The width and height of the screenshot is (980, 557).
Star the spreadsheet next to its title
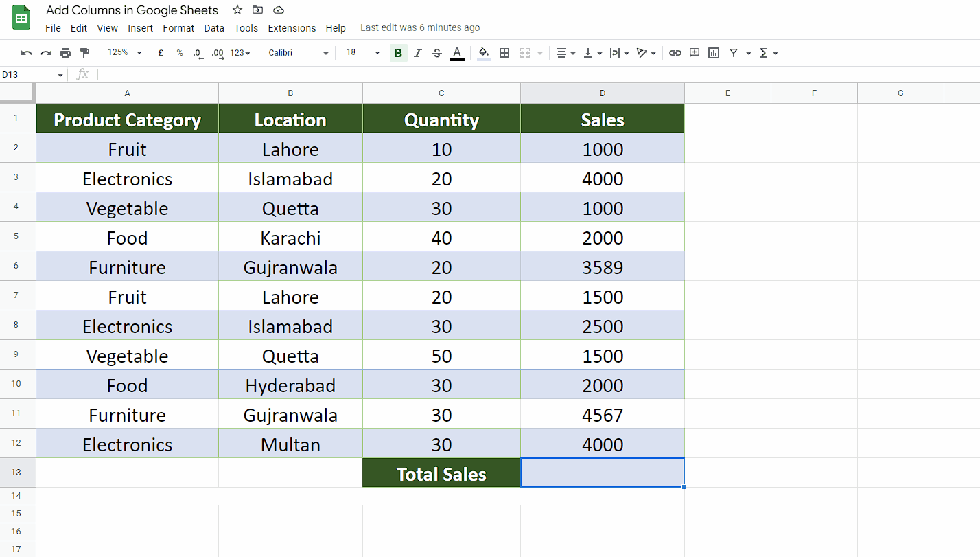coord(237,10)
